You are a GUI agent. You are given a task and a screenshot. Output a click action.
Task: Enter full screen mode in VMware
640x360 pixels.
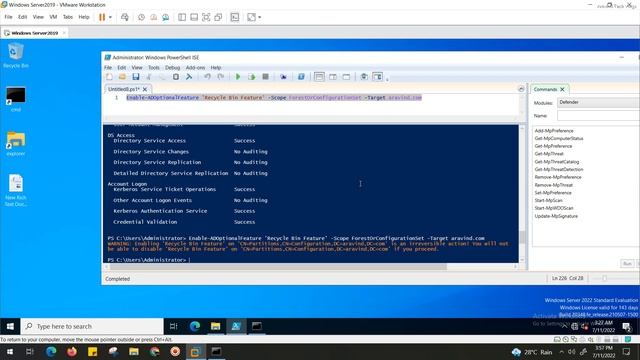tap(206, 17)
